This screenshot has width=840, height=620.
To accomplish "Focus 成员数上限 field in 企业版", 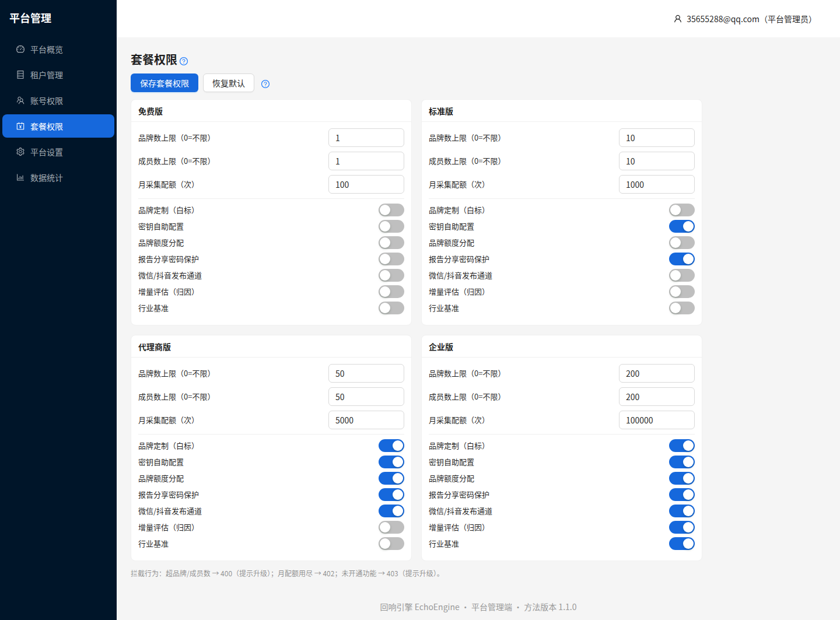I will [x=657, y=397].
